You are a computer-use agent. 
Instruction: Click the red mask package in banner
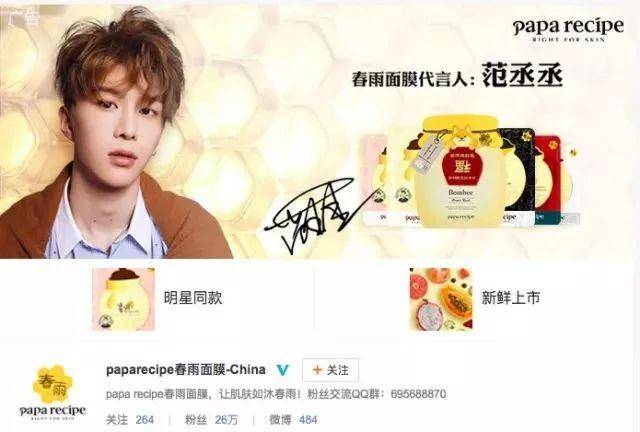[547, 180]
